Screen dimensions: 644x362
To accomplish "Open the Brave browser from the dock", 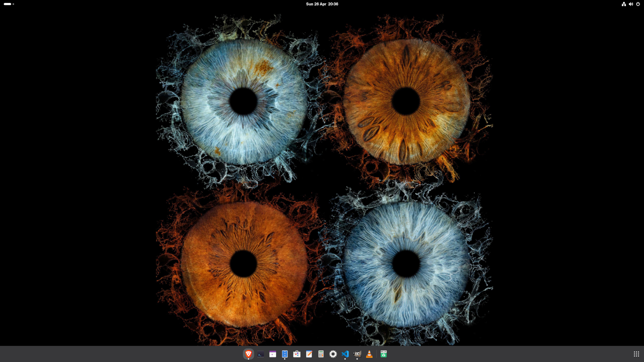I will click(x=249, y=354).
